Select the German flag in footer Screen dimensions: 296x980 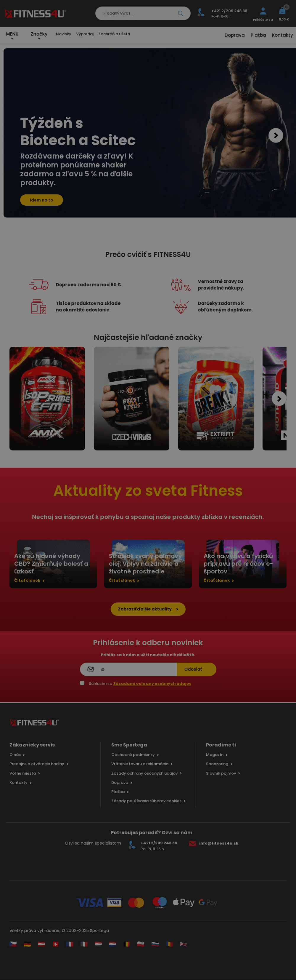pos(27,944)
